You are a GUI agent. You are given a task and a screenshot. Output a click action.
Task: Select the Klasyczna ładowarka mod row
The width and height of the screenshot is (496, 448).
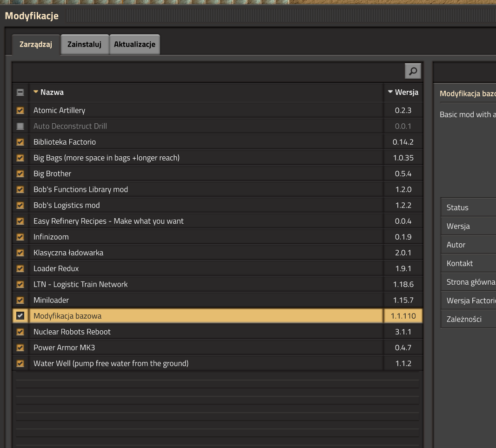[x=68, y=253]
